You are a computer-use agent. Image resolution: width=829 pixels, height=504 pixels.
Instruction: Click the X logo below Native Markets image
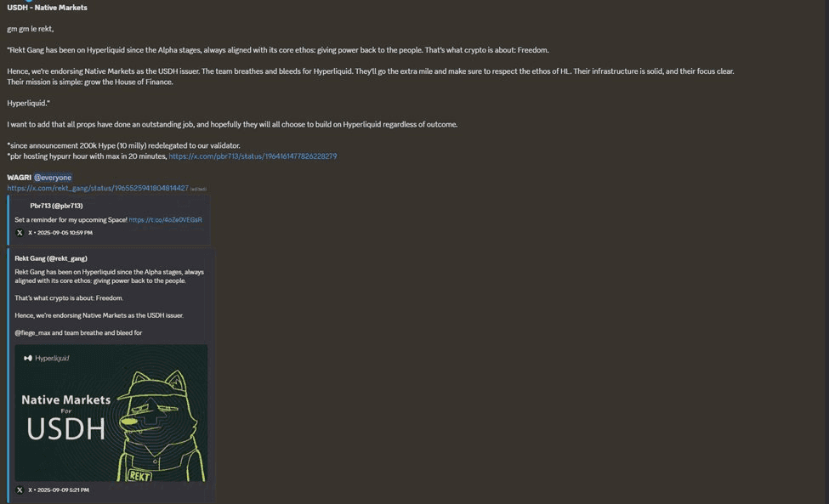(20, 490)
